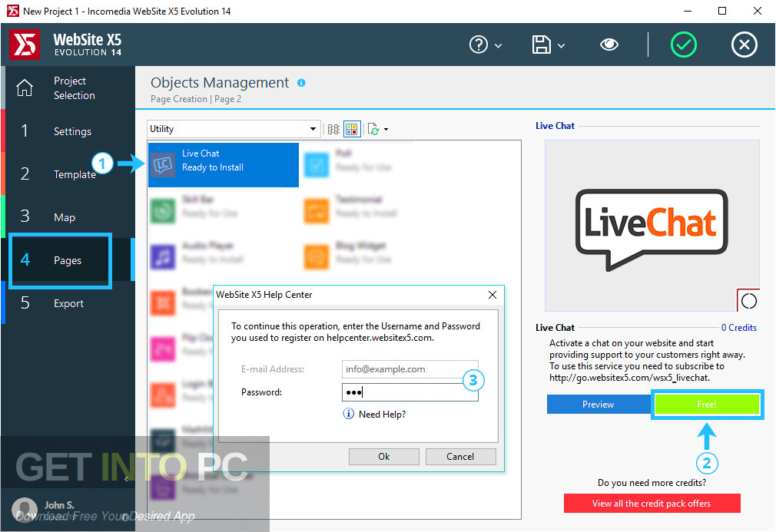Confirm with the green checkmark icon
The height and width of the screenshot is (532, 776).
click(684, 45)
